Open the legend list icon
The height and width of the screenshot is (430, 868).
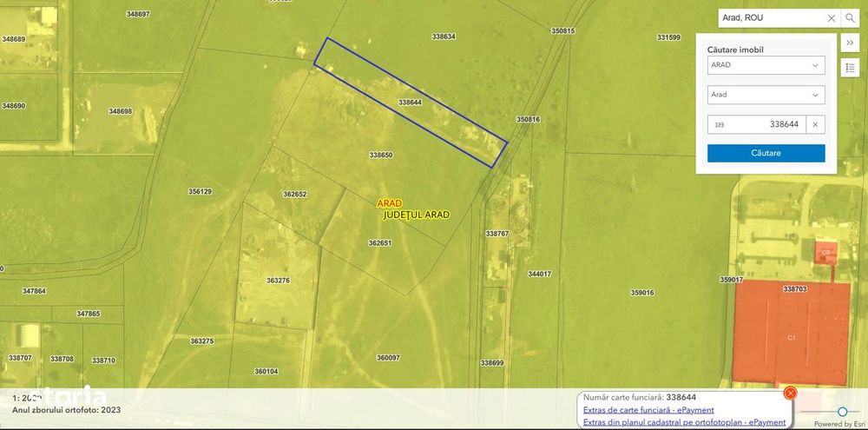coord(850,67)
